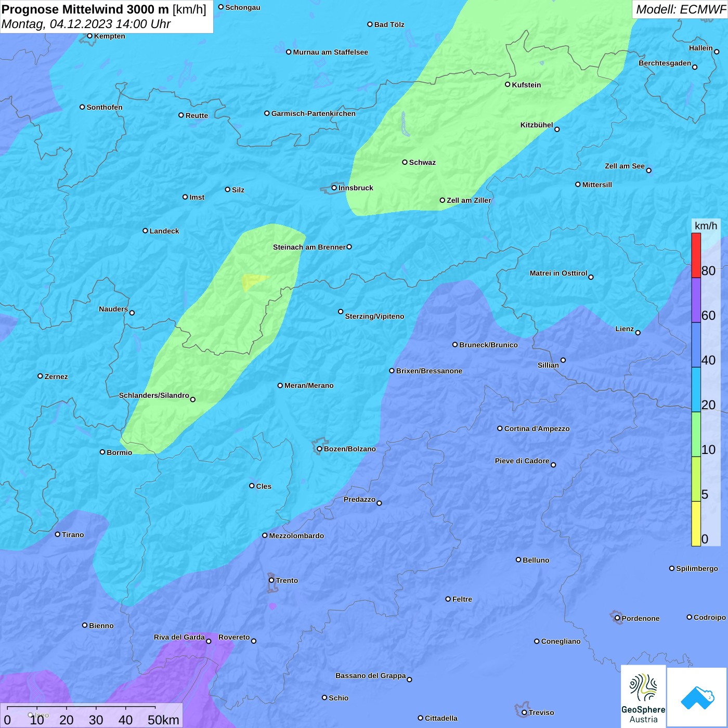Click the Belluno city marker
Image resolution: width=728 pixels, height=728 pixels.
[518, 560]
